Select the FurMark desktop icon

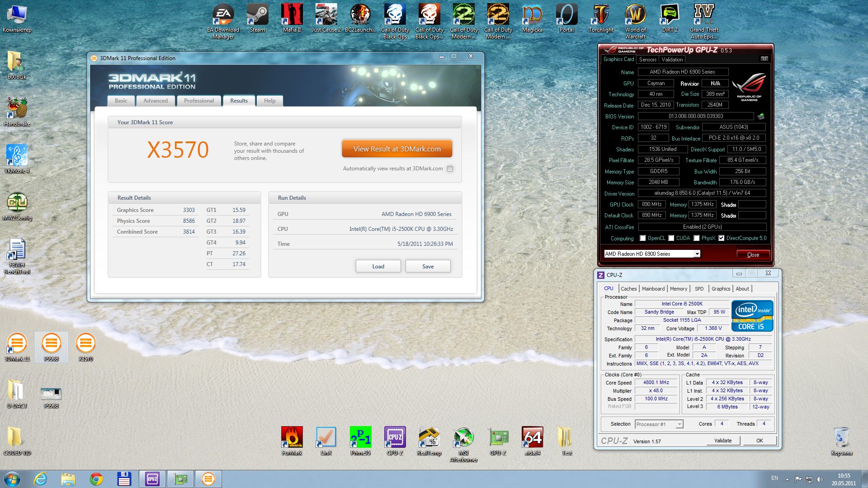pos(292,441)
